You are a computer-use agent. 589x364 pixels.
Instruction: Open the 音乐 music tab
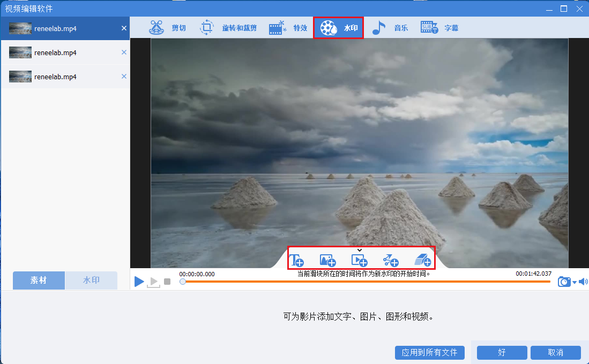coord(390,28)
